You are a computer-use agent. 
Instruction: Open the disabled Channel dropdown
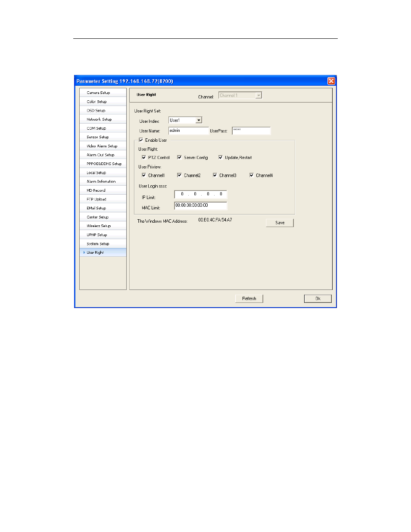pyautogui.click(x=258, y=95)
